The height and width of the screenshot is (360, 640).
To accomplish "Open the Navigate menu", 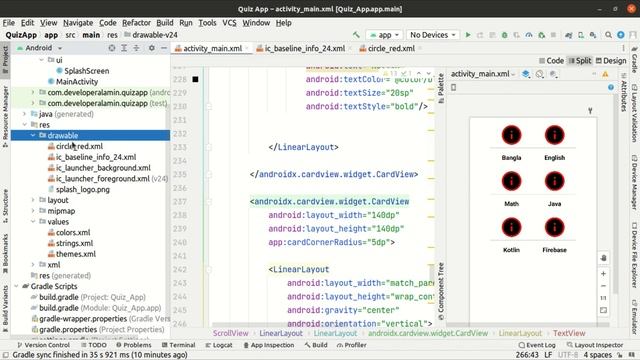I will coord(78,23).
